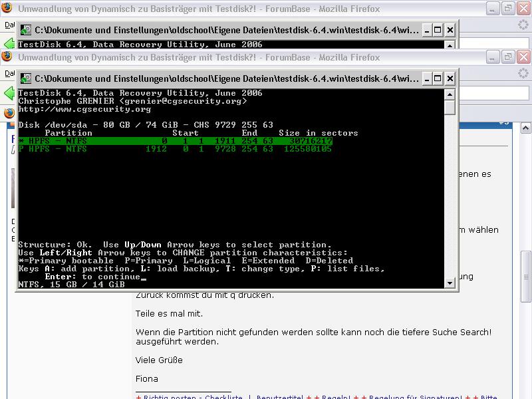The height and width of the screenshot is (399, 532).
Task: Open the 'Richtig posten - Checkliste' signature link
Action: pyautogui.click(x=193, y=396)
